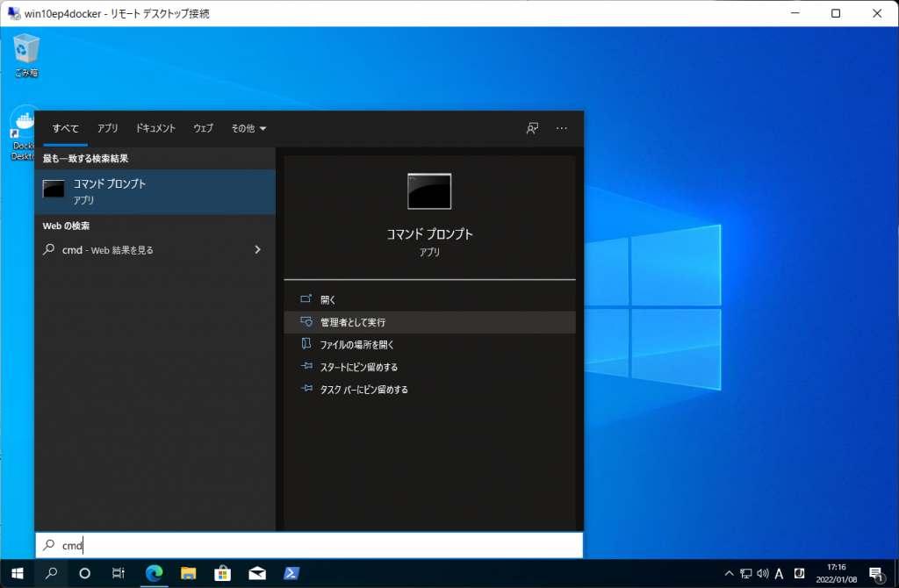
Task: Open Task View on the taskbar
Action: pos(119,573)
